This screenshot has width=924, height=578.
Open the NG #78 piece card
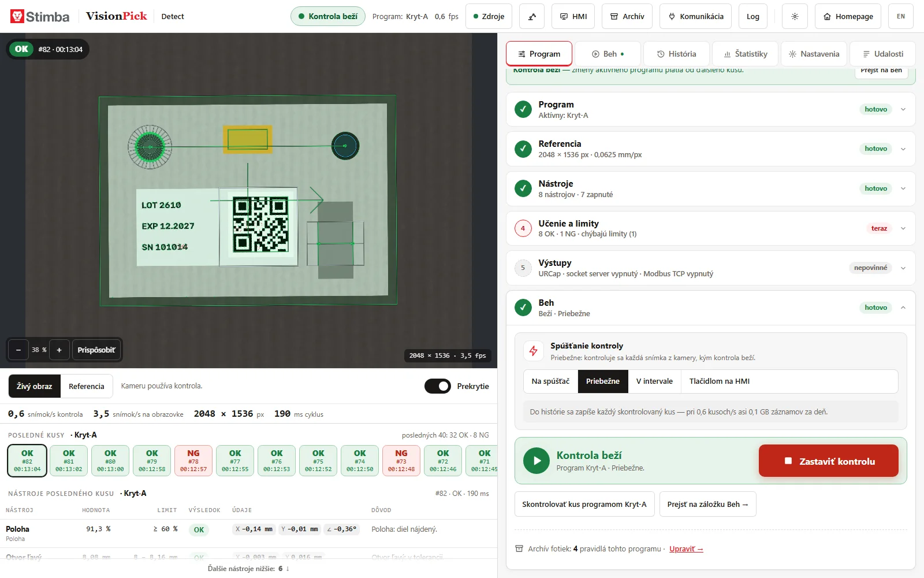(193, 461)
